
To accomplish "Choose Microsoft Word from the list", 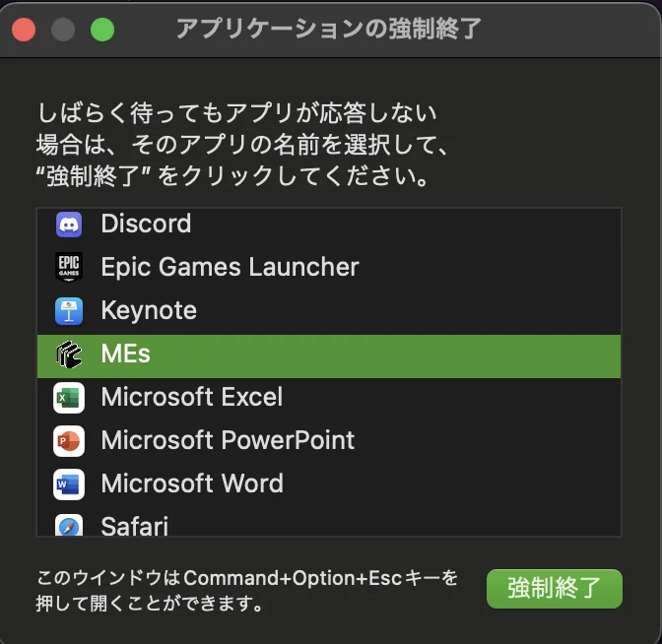I will click(x=329, y=485).
